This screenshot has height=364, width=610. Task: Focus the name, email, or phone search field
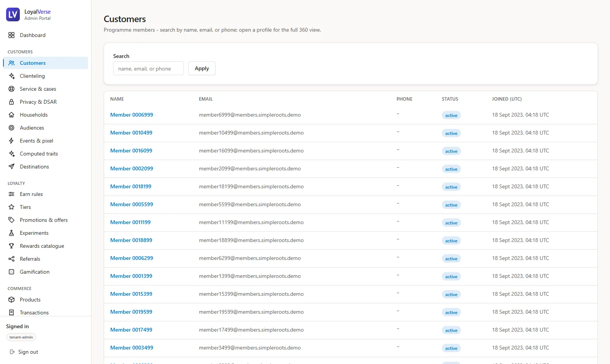pos(148,68)
